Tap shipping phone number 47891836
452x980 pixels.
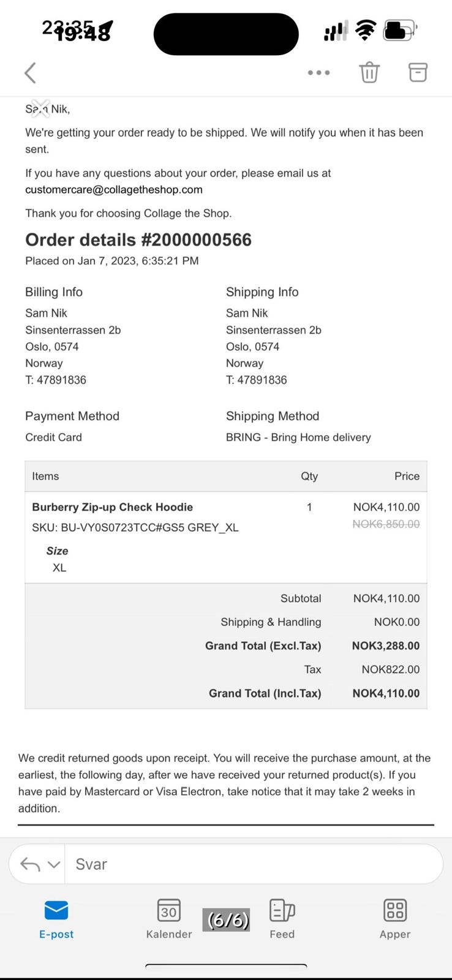[262, 380]
